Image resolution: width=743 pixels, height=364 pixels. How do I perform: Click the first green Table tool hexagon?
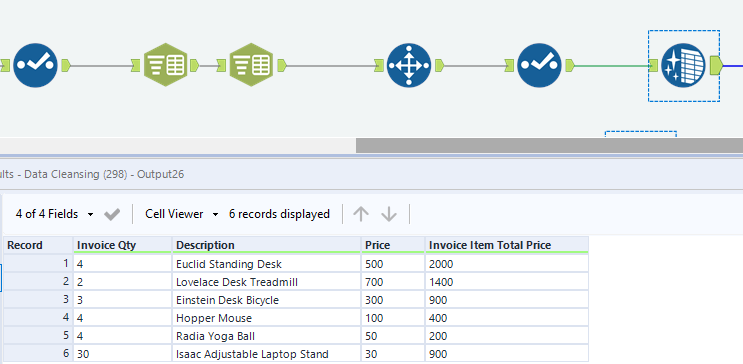pyautogui.click(x=165, y=65)
